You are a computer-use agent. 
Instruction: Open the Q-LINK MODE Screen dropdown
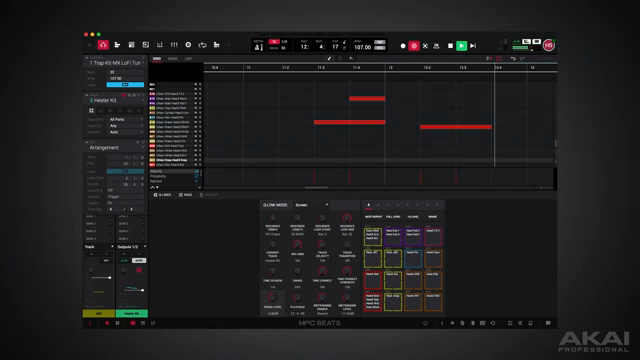[x=311, y=205]
